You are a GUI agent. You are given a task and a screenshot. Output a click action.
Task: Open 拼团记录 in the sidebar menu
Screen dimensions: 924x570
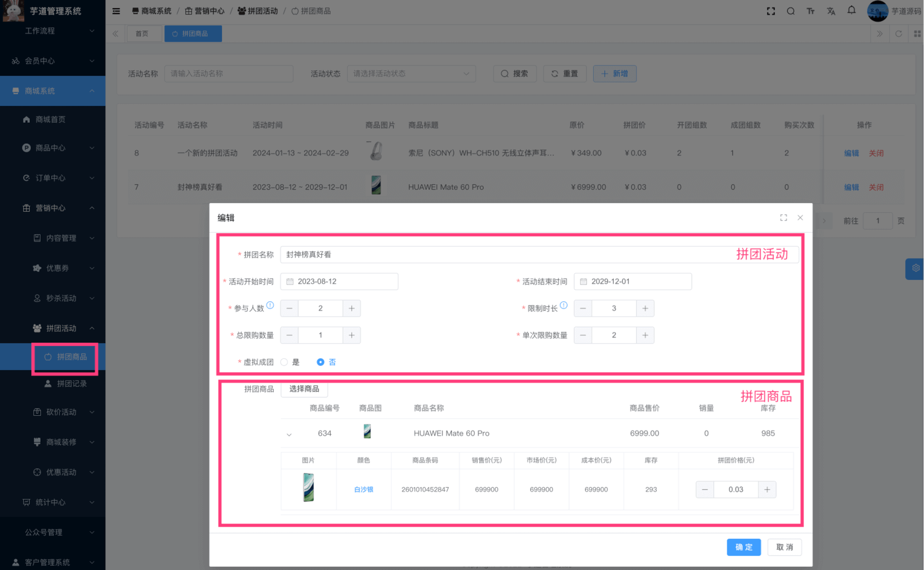pos(71,384)
